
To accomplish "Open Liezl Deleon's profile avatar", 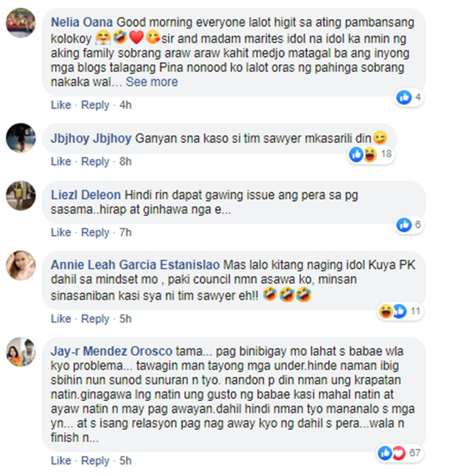I will (x=21, y=195).
